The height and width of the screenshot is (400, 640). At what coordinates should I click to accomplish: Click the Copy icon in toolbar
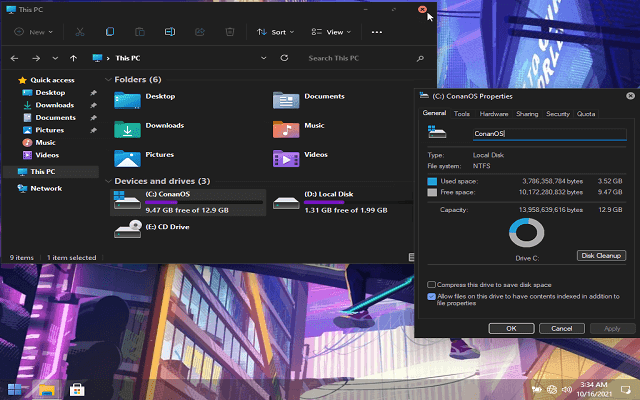pos(110,32)
